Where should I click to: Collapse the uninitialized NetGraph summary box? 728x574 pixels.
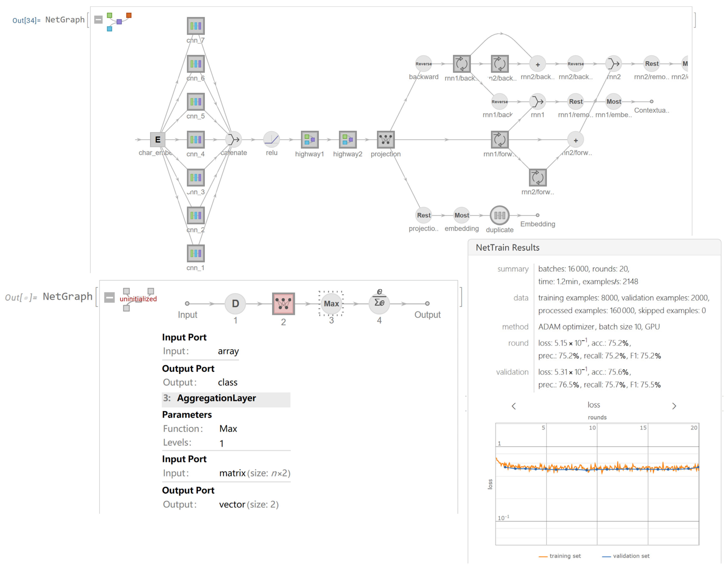click(x=109, y=297)
